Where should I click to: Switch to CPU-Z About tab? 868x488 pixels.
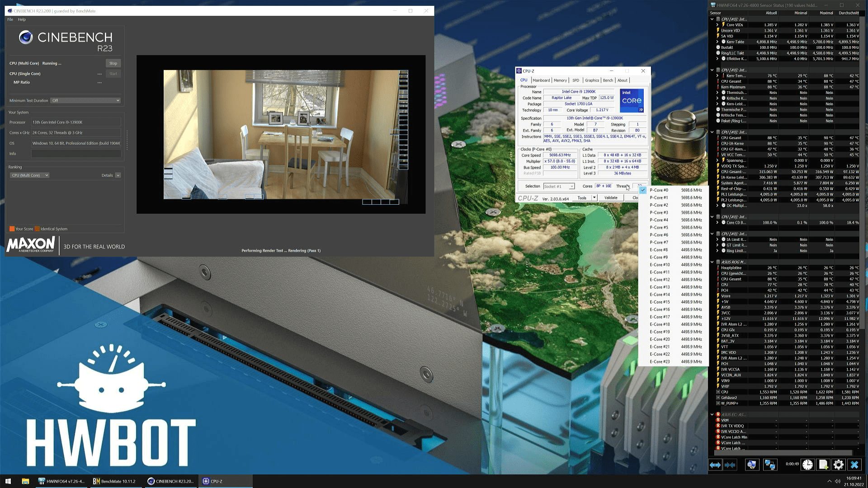(x=623, y=80)
